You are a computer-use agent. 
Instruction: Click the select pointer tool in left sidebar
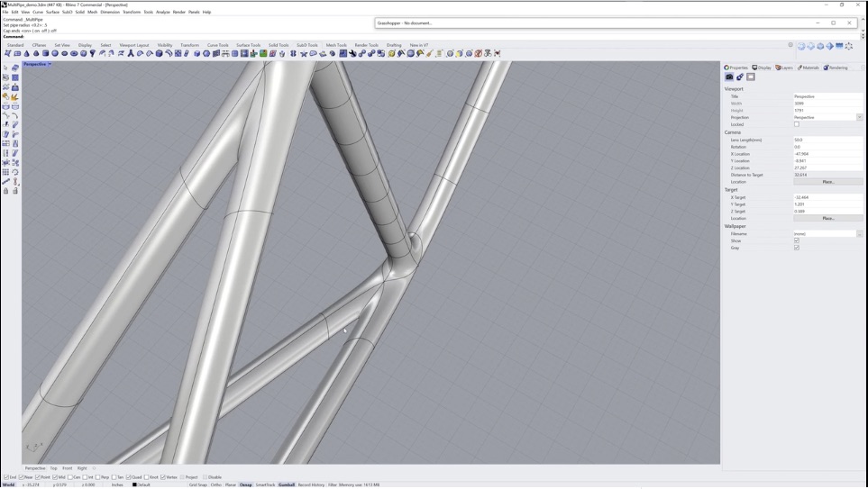click(x=5, y=68)
